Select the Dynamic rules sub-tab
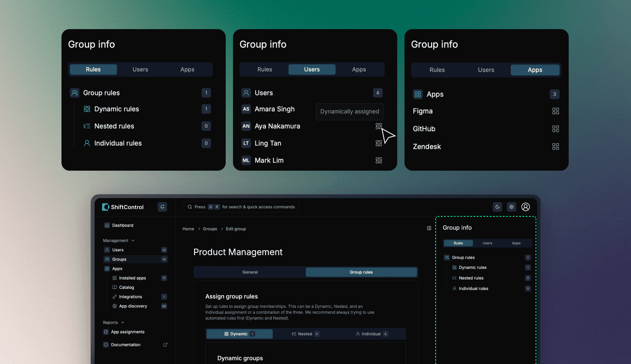The image size is (631, 364). (x=239, y=334)
